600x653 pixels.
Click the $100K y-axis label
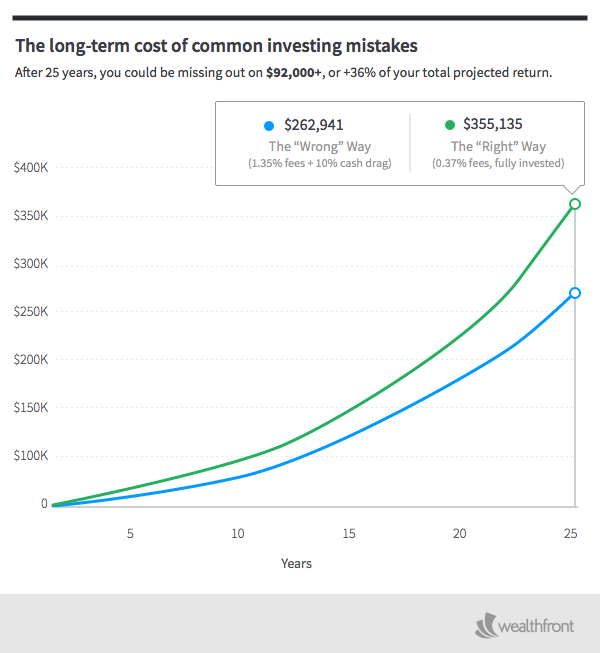pyautogui.click(x=30, y=456)
